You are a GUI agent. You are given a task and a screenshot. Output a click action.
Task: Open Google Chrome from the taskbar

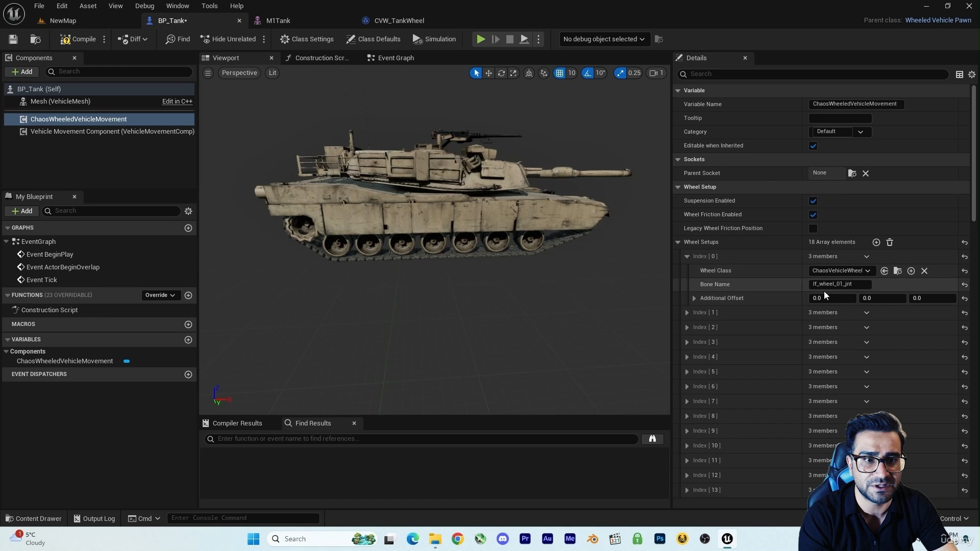point(458,539)
